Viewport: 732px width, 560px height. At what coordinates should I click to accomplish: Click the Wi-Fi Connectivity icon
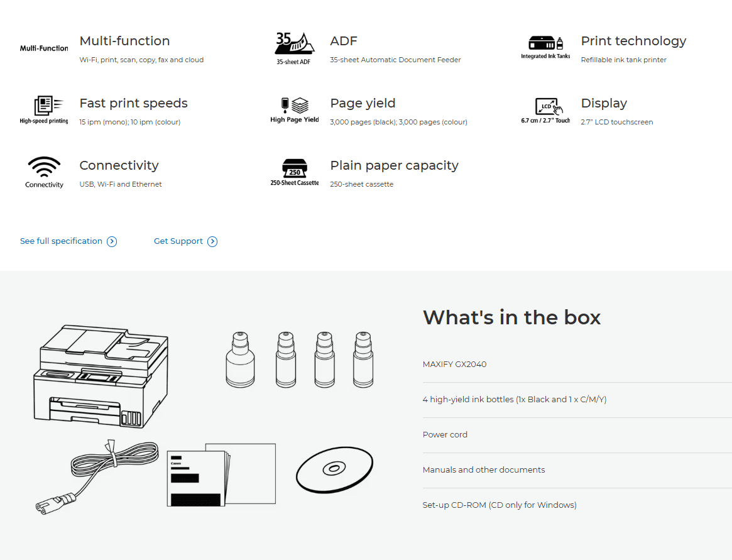tap(44, 172)
